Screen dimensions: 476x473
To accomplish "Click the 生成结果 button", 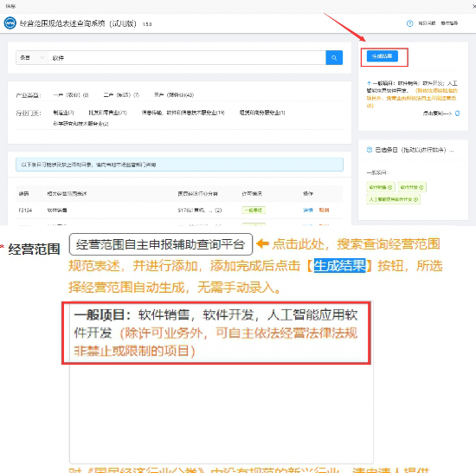I will (x=383, y=56).
